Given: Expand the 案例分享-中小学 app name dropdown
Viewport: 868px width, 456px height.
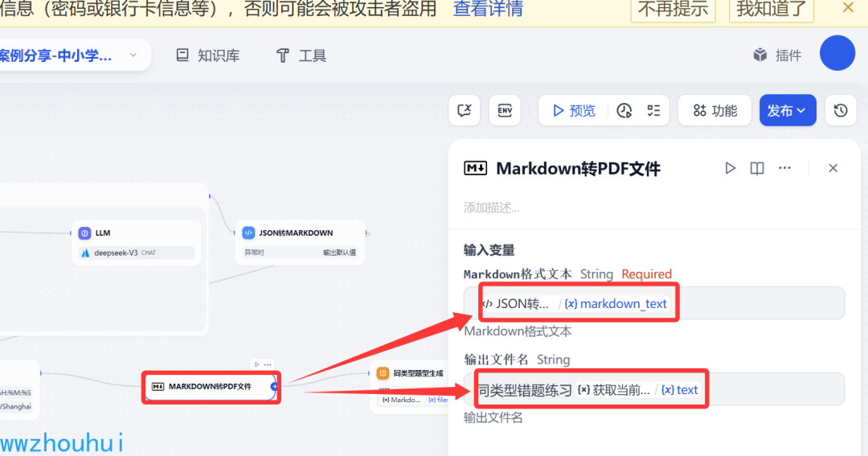Looking at the screenshot, I should coord(133,55).
